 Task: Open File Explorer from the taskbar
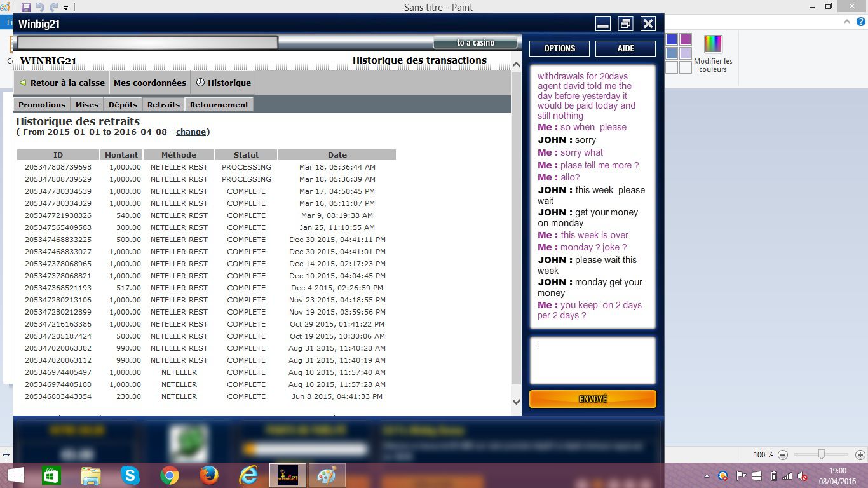click(90, 475)
